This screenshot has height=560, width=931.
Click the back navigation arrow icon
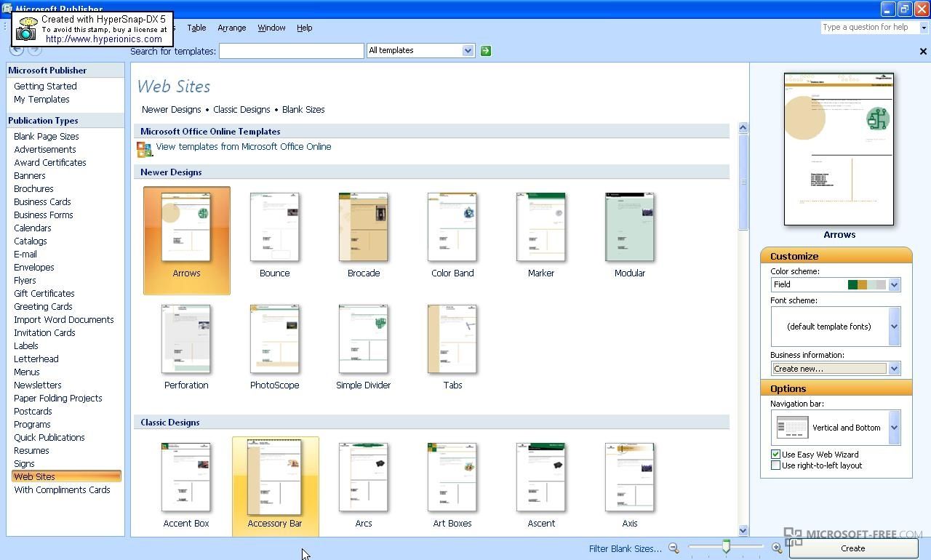16,50
